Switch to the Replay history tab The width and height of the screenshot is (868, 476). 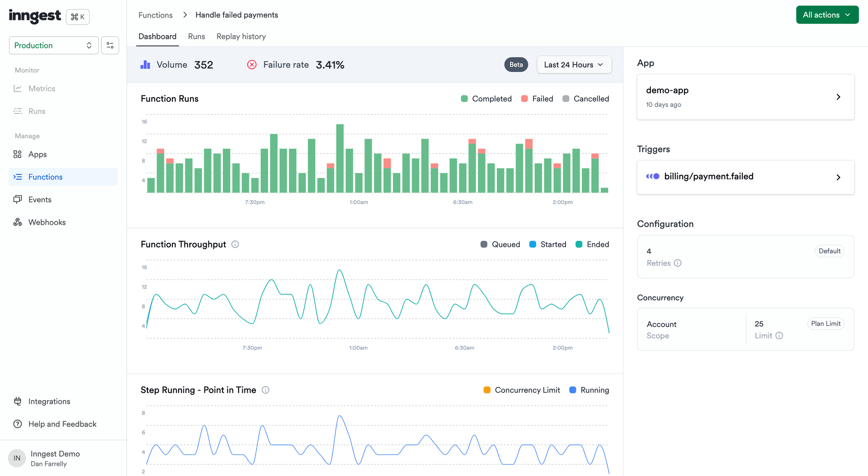pos(241,36)
